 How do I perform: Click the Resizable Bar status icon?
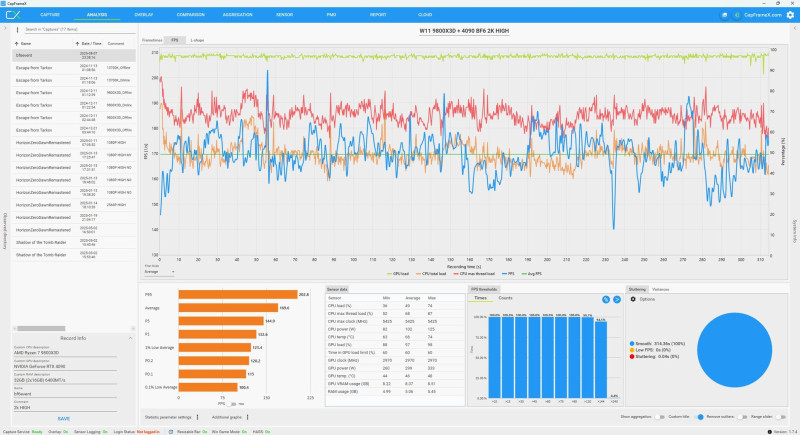click(x=171, y=432)
